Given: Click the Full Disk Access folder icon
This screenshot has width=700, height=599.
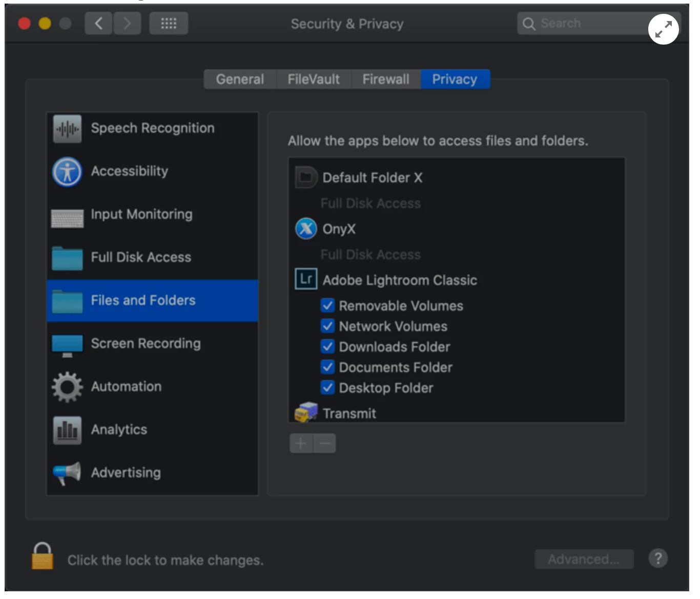Looking at the screenshot, I should pos(67,258).
